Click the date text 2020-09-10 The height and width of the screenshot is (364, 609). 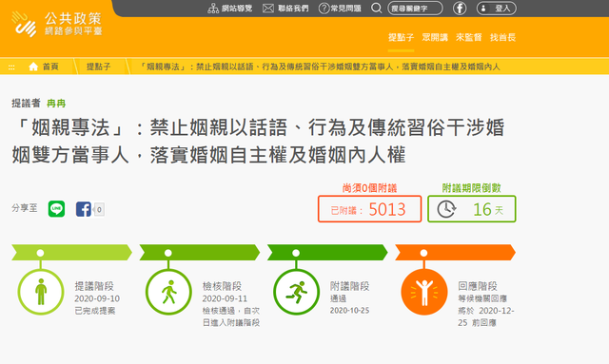(x=97, y=298)
